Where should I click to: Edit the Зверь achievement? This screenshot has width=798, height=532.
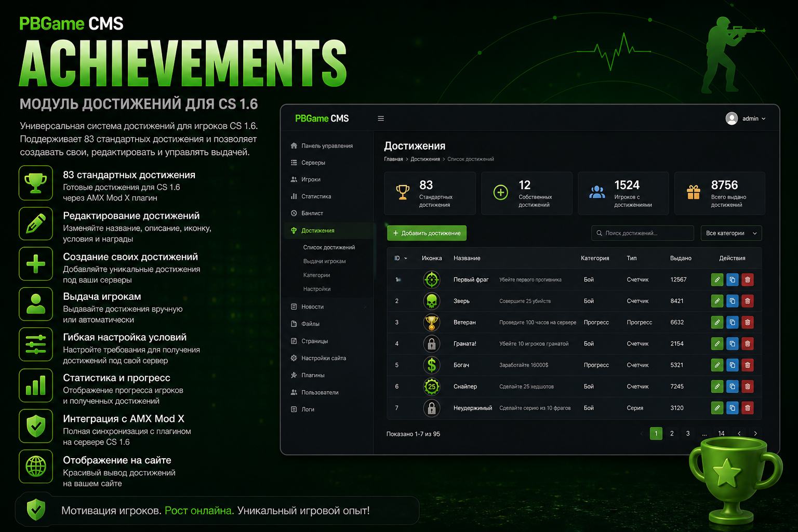coord(717,301)
